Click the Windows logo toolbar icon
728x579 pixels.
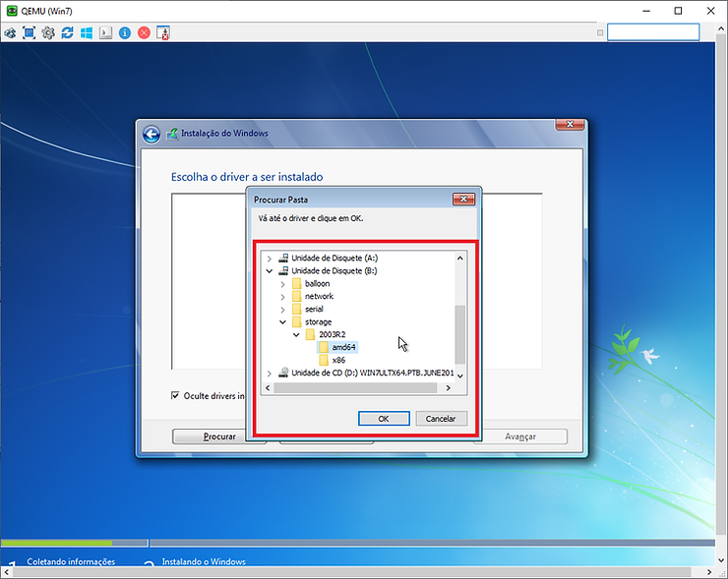point(87,33)
